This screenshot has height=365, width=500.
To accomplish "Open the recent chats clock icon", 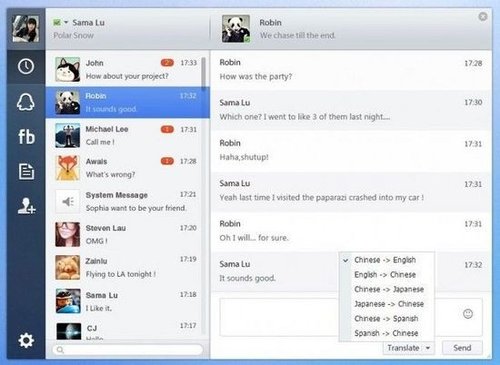I will tap(26, 67).
